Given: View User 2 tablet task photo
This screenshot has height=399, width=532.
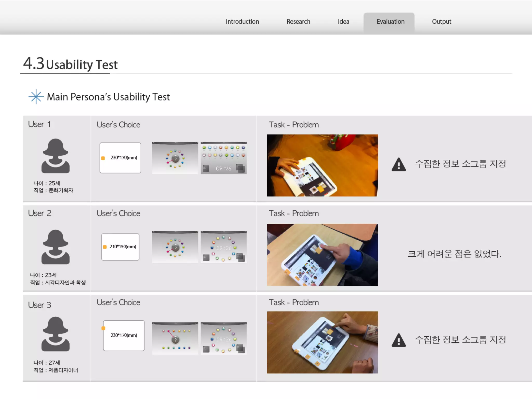Looking at the screenshot, I should [x=322, y=255].
